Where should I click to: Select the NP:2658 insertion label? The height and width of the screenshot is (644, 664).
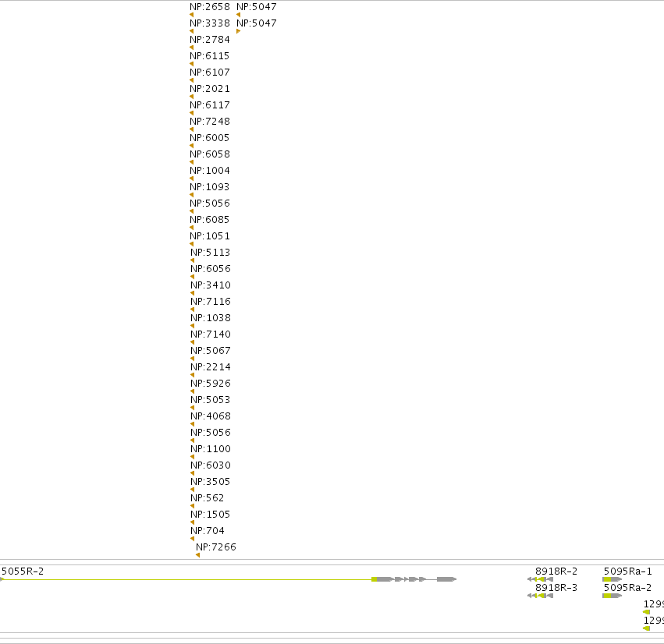[x=210, y=7]
